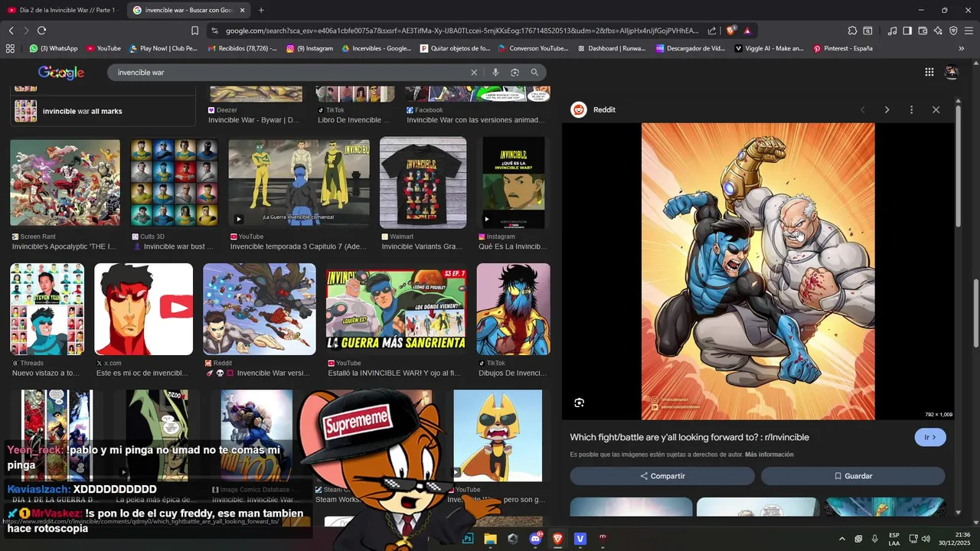Open the Walmart Invincible Variants shirt thumbnail
The width and height of the screenshot is (980, 551).
(423, 182)
